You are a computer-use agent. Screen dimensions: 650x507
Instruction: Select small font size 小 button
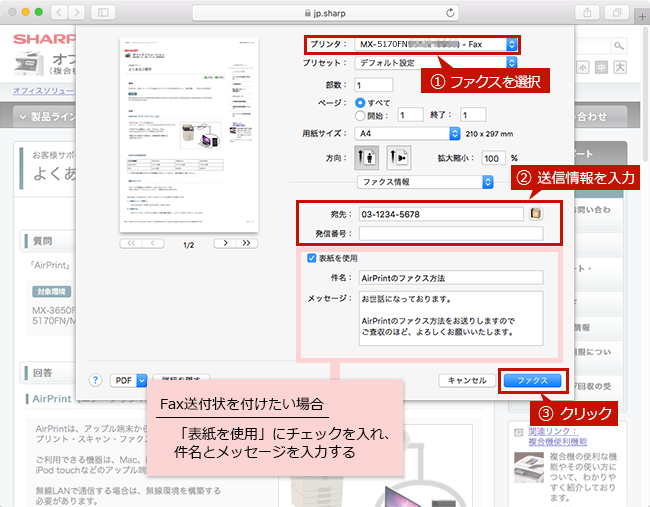tap(582, 67)
